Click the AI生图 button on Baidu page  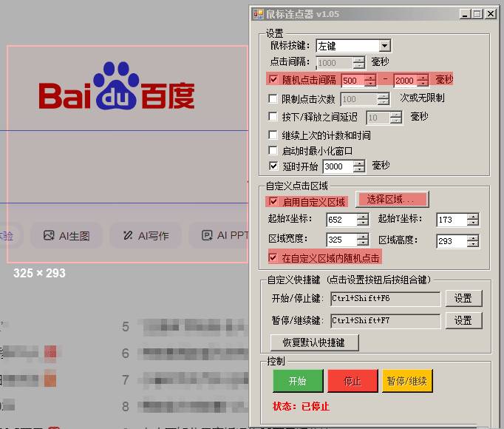click(x=67, y=235)
